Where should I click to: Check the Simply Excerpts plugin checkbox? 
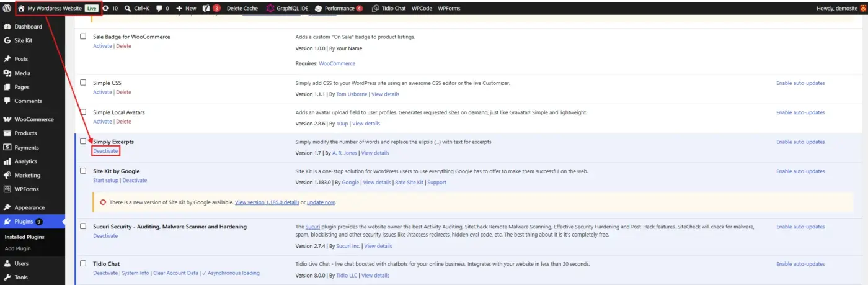coord(83,142)
